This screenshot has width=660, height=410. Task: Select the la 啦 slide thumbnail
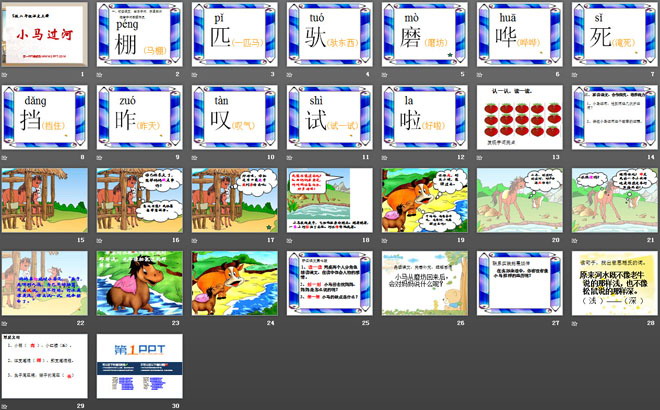[x=425, y=117]
